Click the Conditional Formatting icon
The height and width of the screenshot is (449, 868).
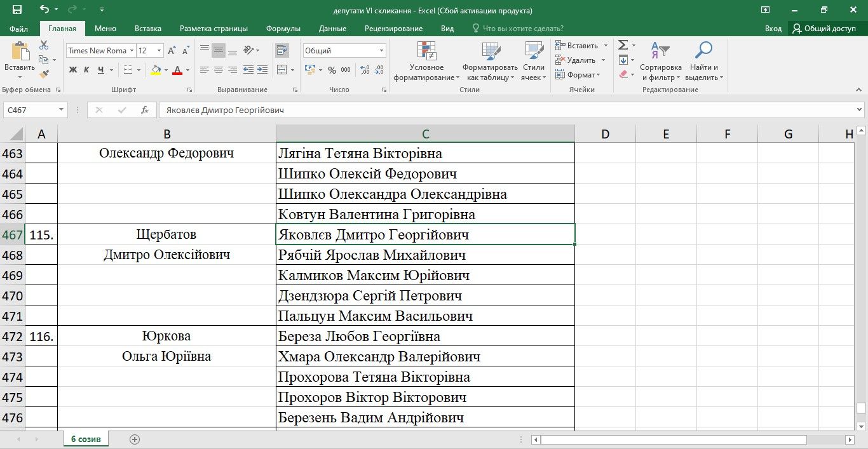(426, 61)
